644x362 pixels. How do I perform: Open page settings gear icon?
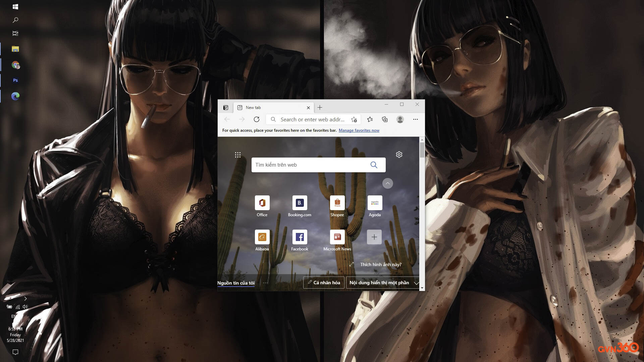pos(399,155)
